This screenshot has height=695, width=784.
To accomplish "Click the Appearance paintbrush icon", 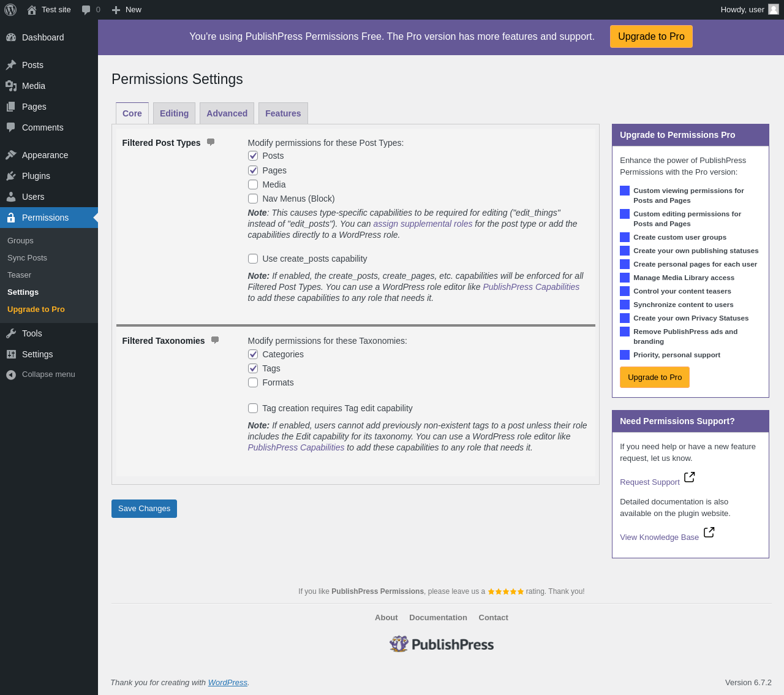I will pyautogui.click(x=11, y=155).
